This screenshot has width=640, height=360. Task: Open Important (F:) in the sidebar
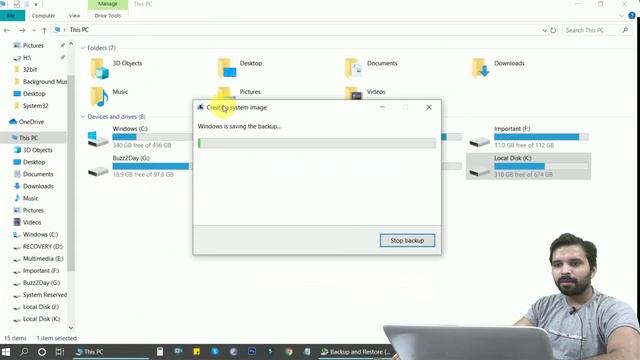pyautogui.click(x=41, y=271)
